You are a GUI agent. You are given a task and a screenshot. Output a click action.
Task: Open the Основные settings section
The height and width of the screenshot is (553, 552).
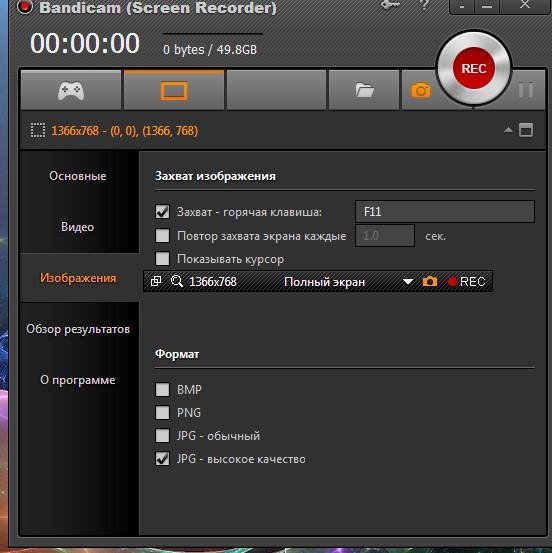coord(78,176)
